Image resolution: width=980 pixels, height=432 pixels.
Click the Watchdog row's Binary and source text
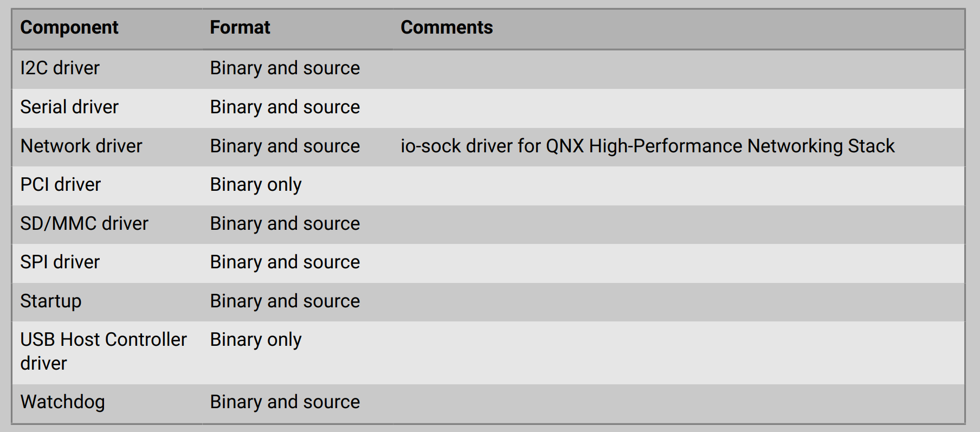285,402
